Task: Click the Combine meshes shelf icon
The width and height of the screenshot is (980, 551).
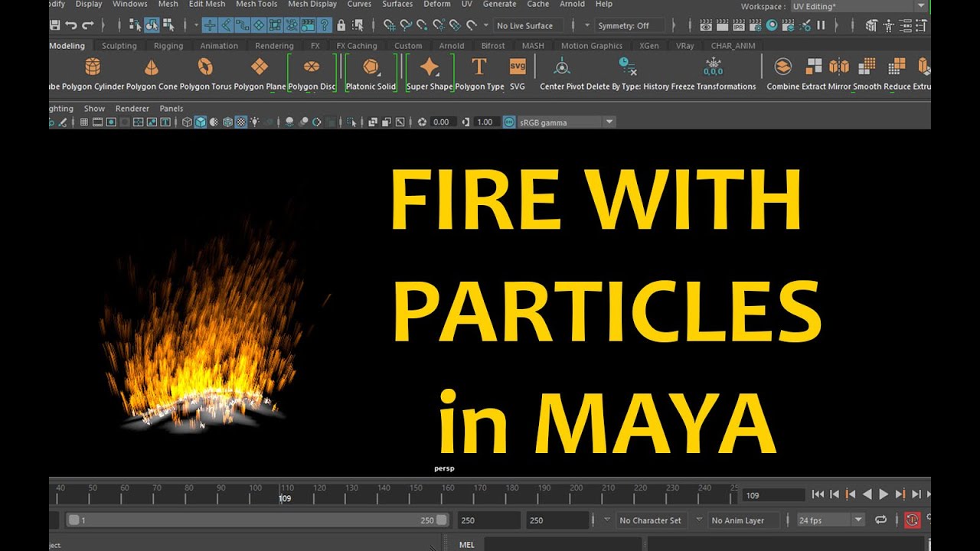Action: pos(782,67)
